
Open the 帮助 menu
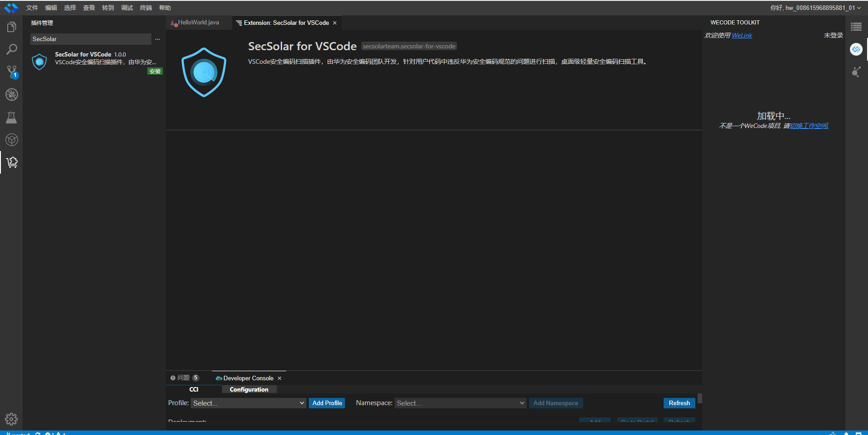click(x=165, y=8)
